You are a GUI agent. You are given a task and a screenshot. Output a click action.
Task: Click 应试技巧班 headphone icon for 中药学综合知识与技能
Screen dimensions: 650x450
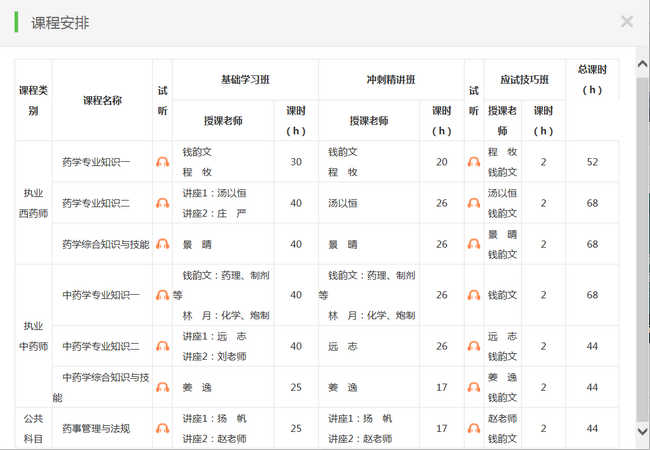pyautogui.click(x=474, y=387)
